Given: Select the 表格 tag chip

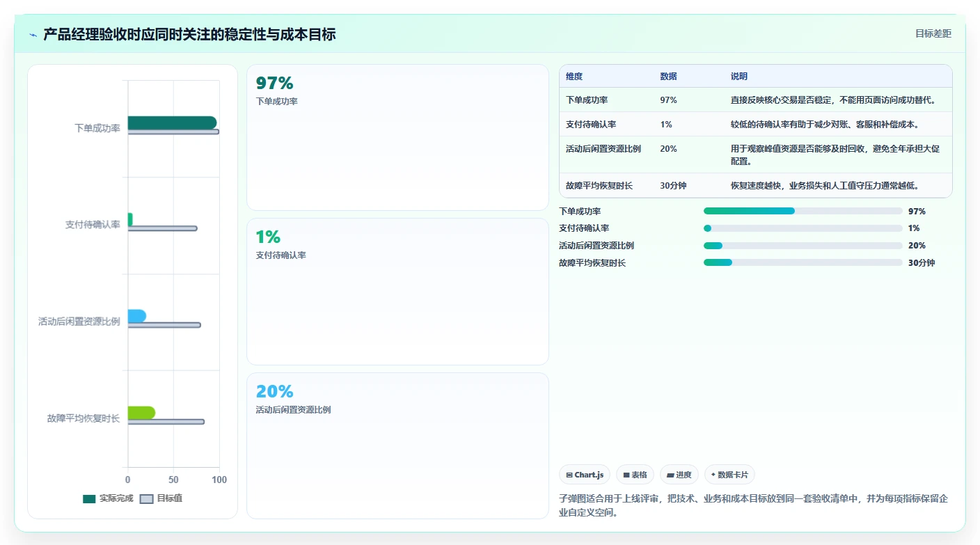Looking at the screenshot, I should tap(635, 475).
